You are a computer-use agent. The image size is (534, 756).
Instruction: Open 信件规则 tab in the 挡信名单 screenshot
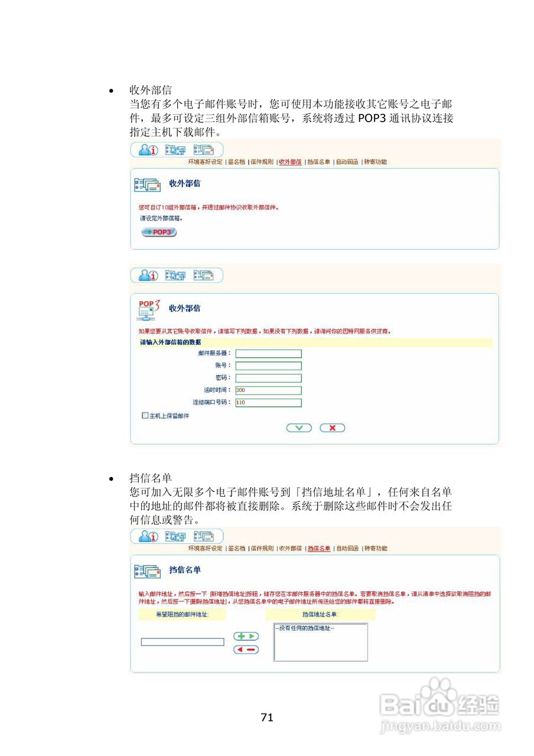click(262, 549)
